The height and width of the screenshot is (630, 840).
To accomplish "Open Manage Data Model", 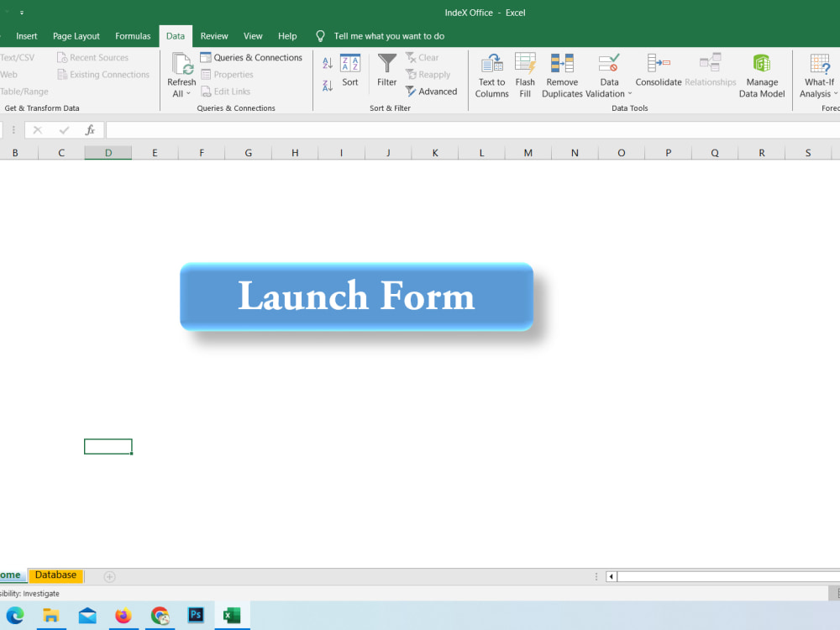I will (762, 76).
